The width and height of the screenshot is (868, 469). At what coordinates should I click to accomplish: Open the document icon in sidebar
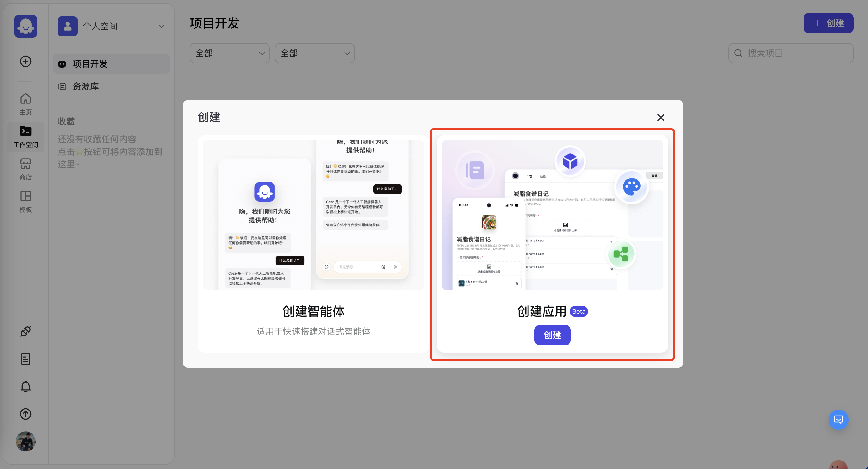(x=26, y=359)
